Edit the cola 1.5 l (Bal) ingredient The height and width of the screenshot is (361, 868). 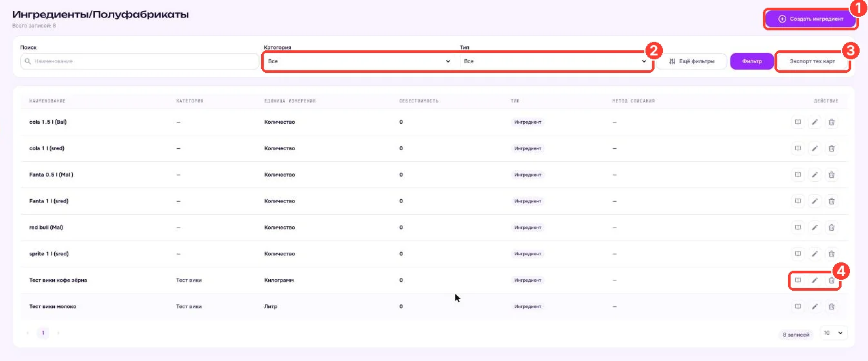[x=814, y=122]
